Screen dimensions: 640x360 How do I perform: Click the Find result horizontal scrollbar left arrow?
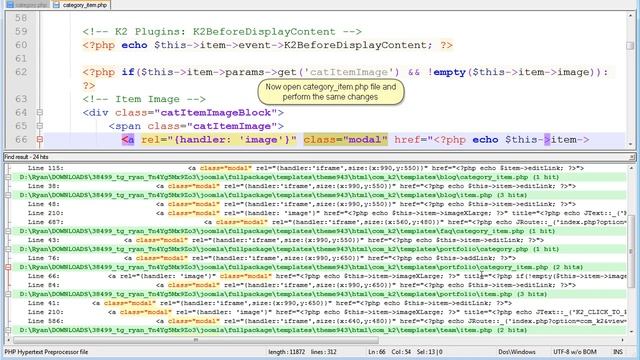8,340
